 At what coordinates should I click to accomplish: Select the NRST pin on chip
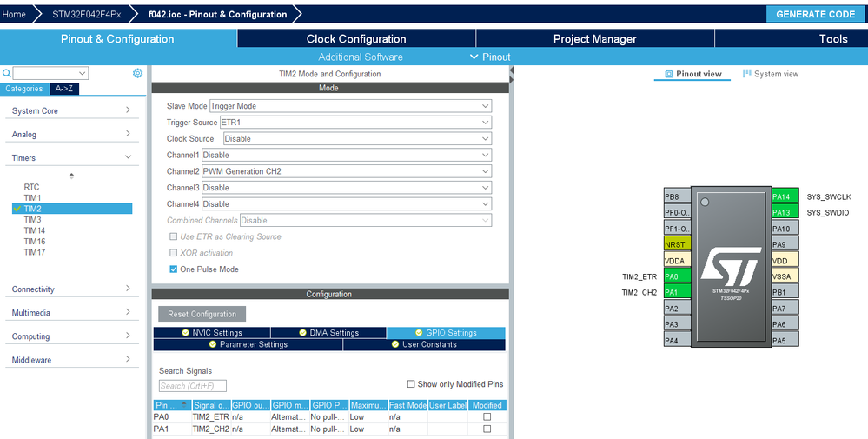pyautogui.click(x=678, y=244)
